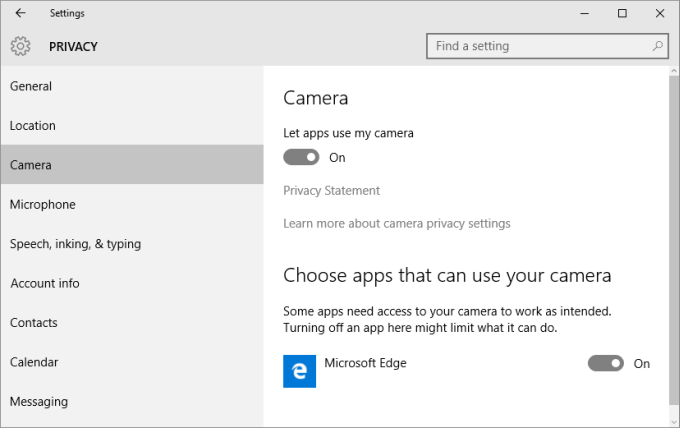Choose Calendar from the privacy list

point(34,362)
